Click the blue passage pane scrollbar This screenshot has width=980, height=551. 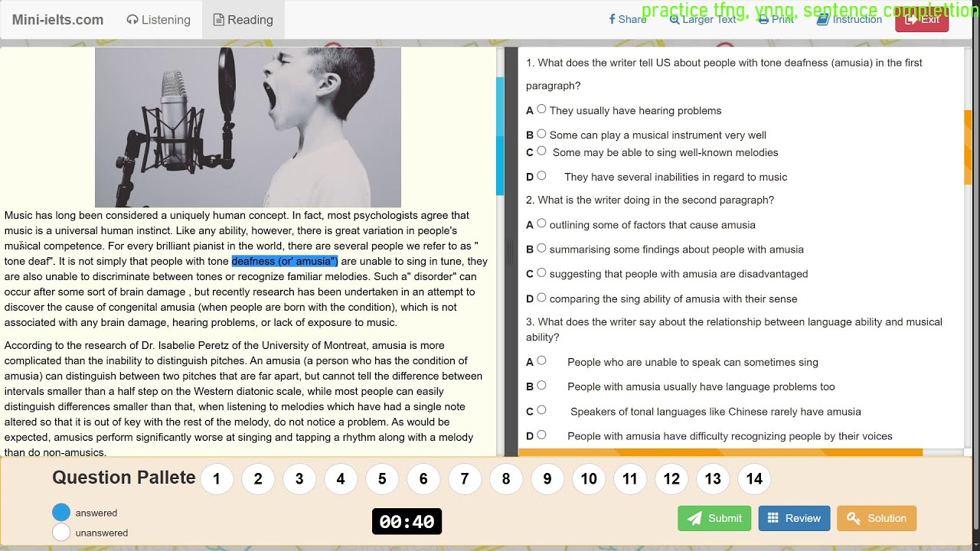pyautogui.click(x=501, y=135)
